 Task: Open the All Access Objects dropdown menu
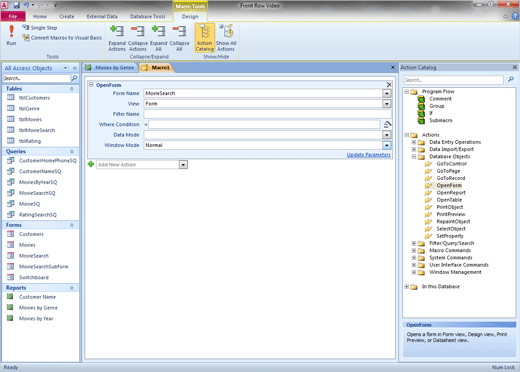coord(66,68)
